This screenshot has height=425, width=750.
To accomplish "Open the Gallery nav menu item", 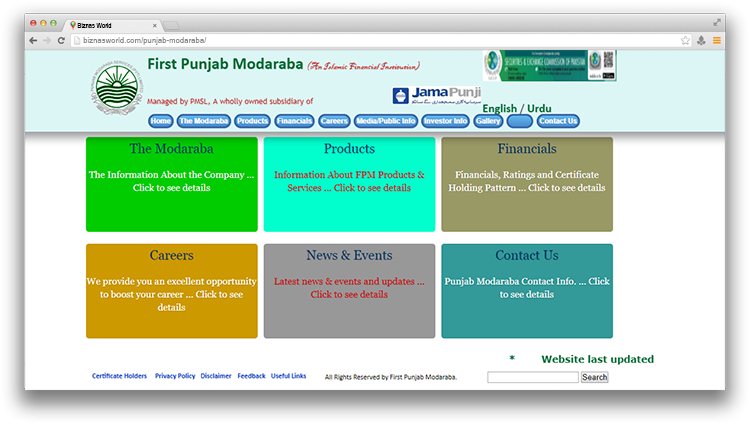I will (488, 121).
